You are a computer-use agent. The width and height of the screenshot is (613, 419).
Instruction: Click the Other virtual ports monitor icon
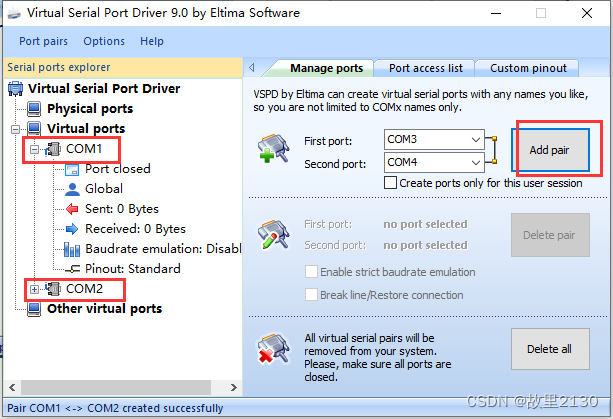(x=34, y=309)
